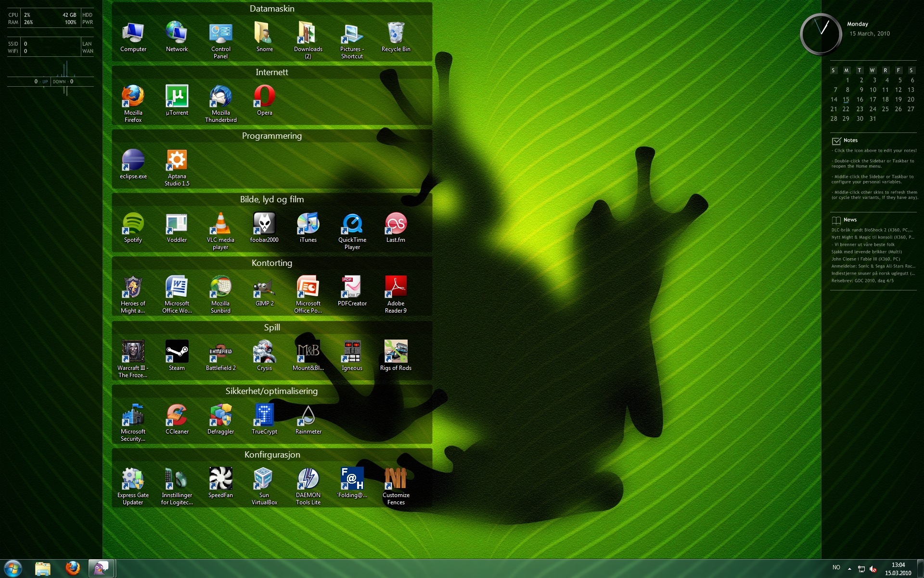Launch SpeedFan shortcut

[x=221, y=483]
